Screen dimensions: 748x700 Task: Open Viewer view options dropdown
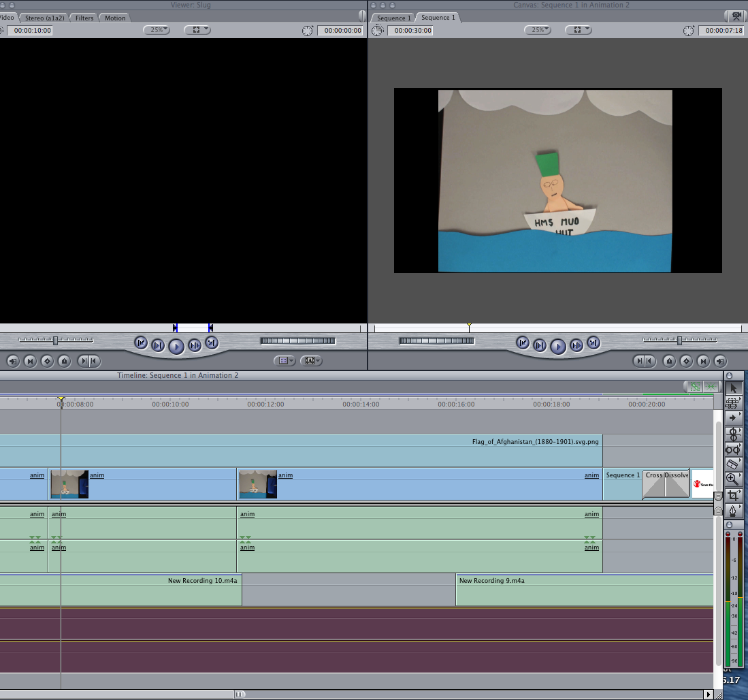197,30
